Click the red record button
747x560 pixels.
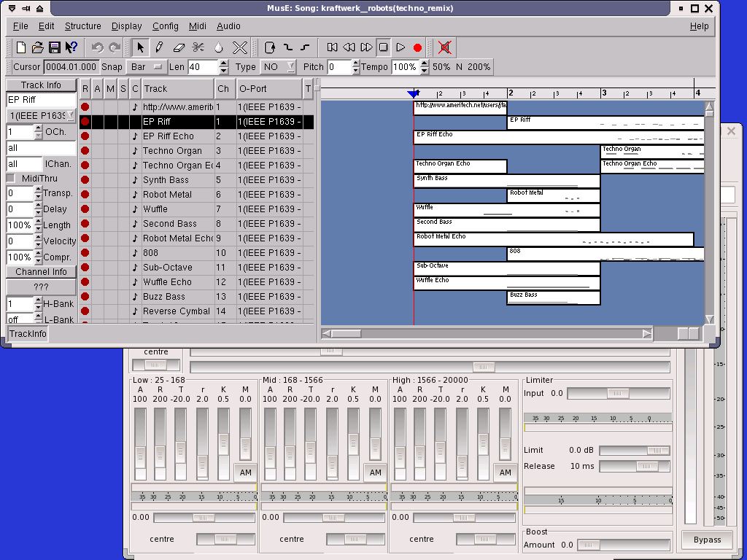[x=417, y=47]
